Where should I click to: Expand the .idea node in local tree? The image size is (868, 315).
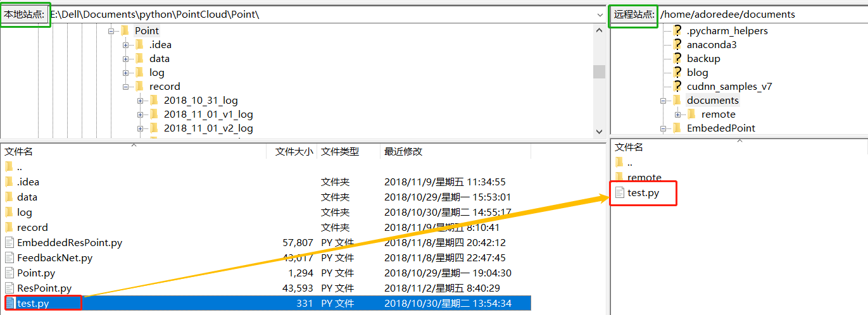125,44
